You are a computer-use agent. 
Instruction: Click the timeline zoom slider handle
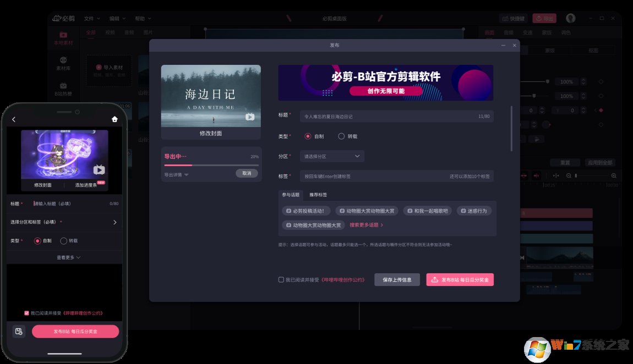click(x=576, y=176)
